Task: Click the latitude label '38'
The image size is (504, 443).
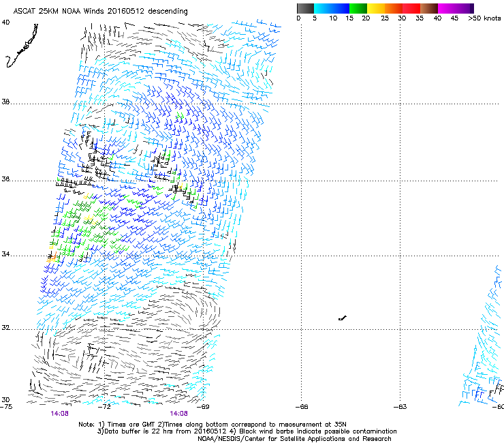Action: point(5,102)
